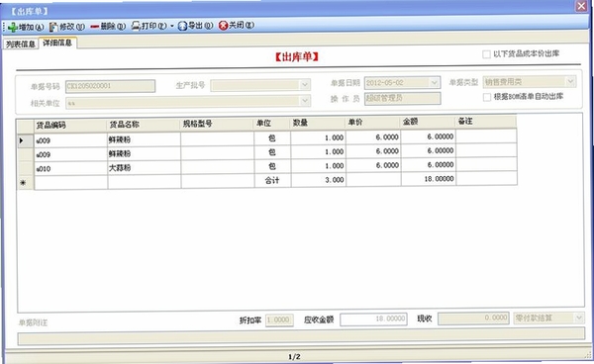Click the Print (打印) printer icon

pos(136,26)
